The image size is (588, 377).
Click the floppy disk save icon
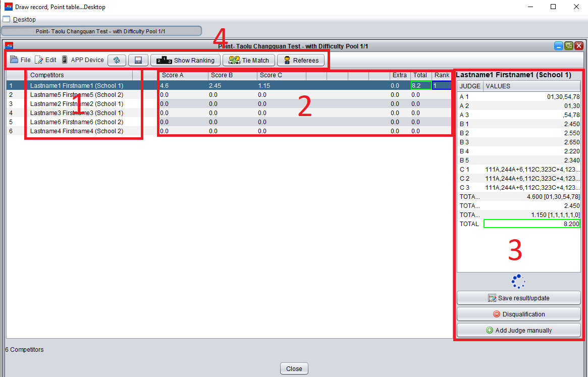tap(138, 60)
